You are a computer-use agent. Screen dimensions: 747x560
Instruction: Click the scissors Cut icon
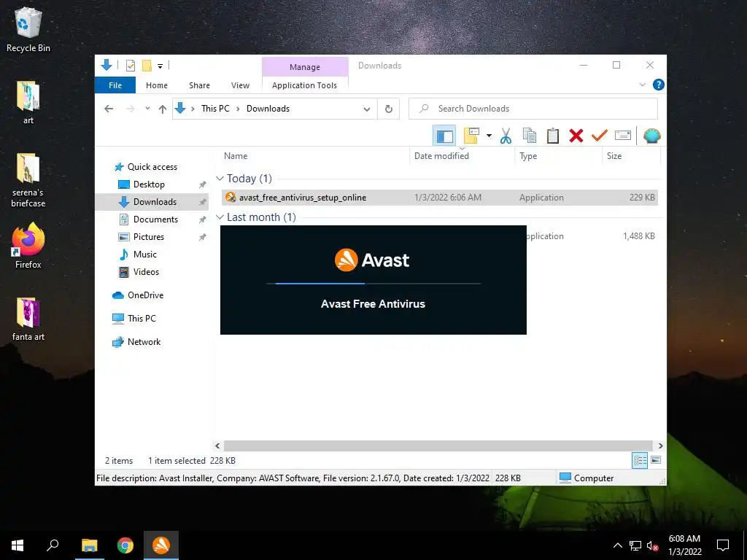point(506,136)
